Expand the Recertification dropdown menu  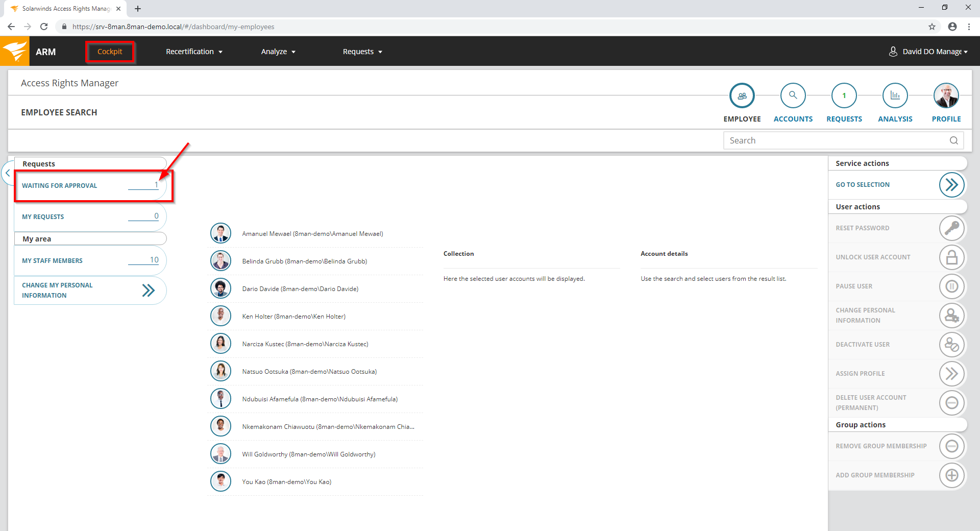[x=194, y=52]
